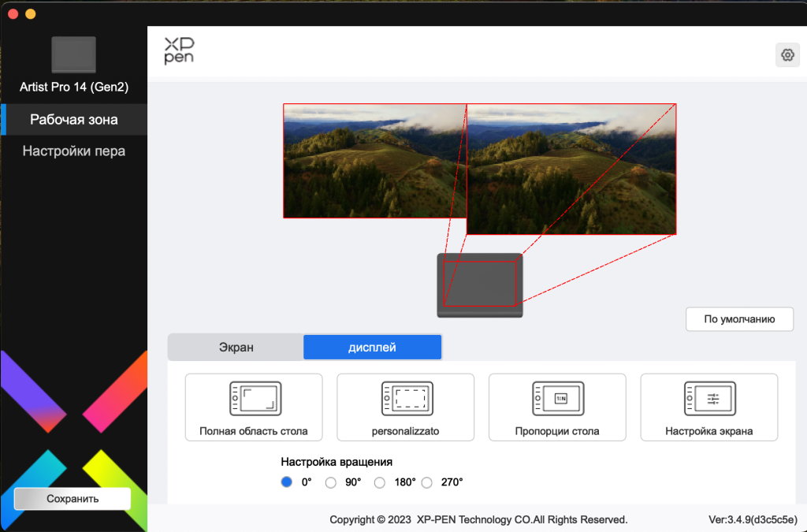The image size is (807, 532).
Task: Choose Полная область стола mode
Action: 254,407
